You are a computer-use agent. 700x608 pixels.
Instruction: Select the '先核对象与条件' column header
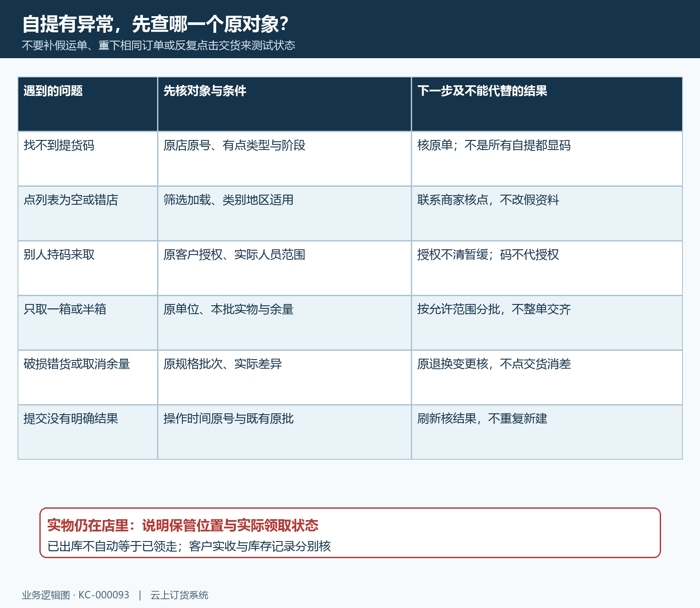284,104
